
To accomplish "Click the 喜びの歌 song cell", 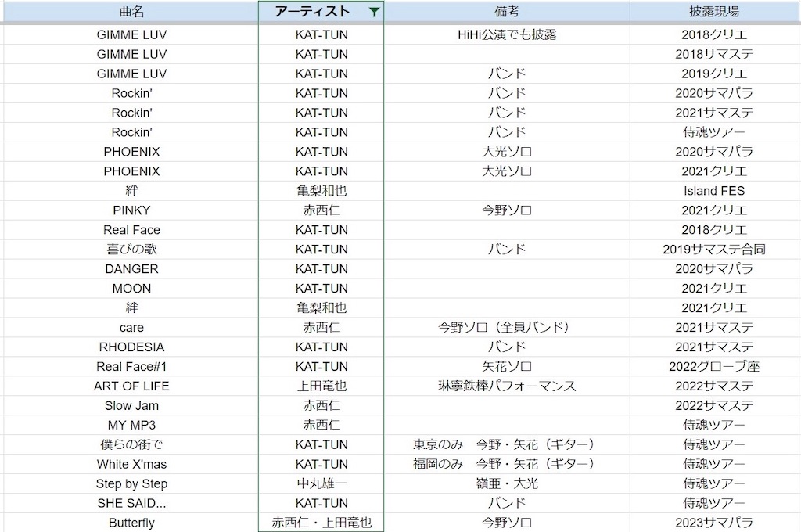I will click(131, 250).
